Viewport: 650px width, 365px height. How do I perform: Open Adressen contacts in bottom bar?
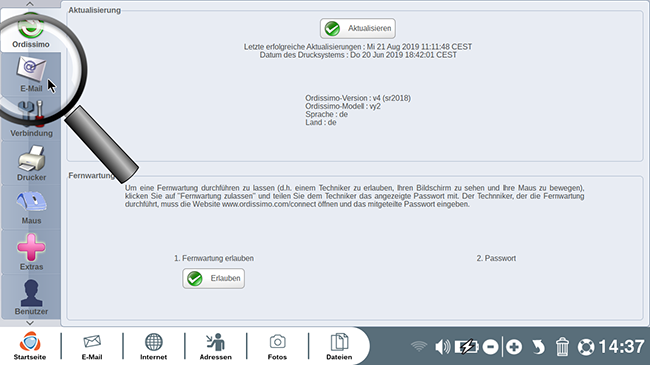click(216, 346)
